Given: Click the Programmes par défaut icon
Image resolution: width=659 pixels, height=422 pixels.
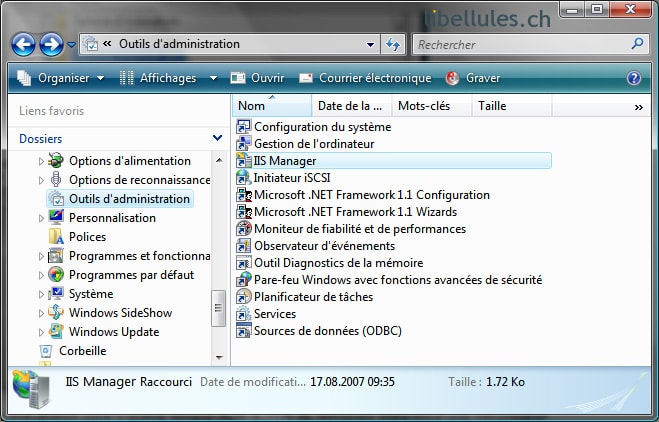Looking at the screenshot, I should coord(56,274).
